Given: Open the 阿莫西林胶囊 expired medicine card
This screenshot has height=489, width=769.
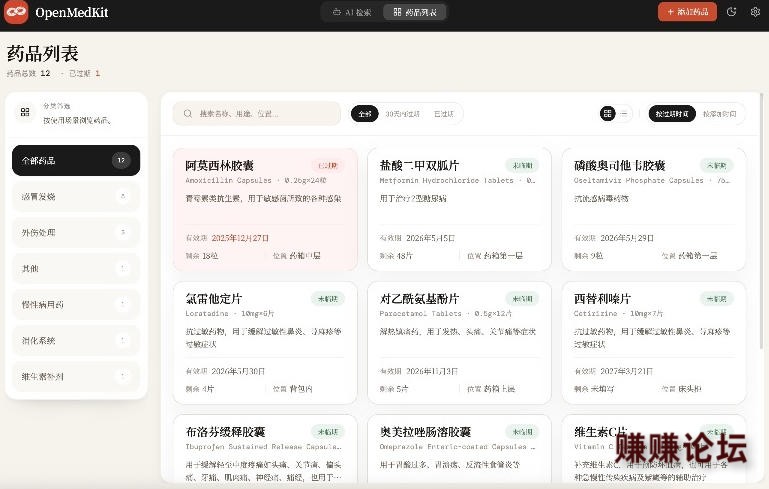Looking at the screenshot, I should (265, 209).
